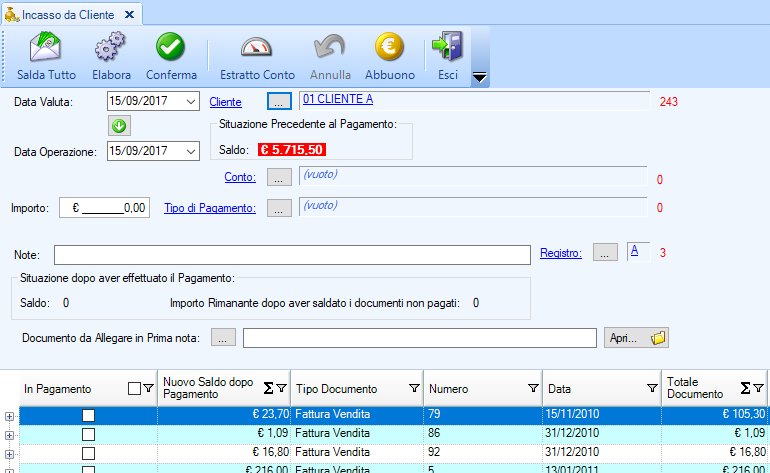Click the Cliente browse ellipsis button

pos(280,101)
